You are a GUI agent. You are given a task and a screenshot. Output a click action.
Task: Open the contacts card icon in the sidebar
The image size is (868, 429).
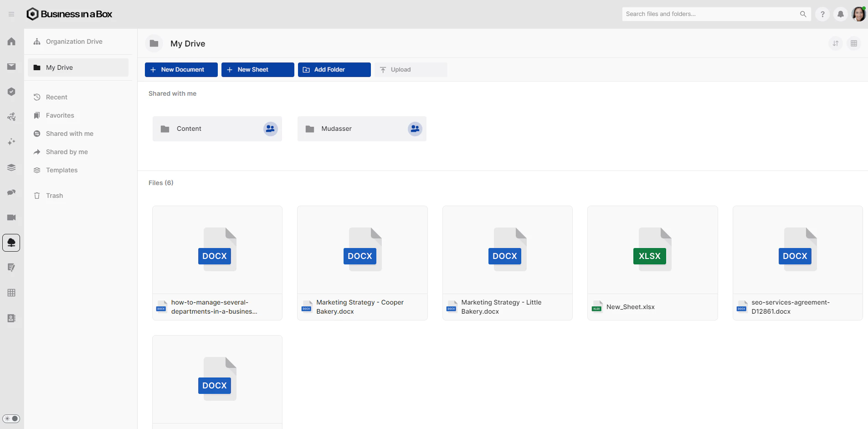11,318
